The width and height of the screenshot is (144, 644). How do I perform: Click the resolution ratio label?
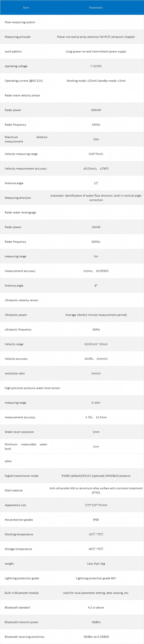click(15, 373)
